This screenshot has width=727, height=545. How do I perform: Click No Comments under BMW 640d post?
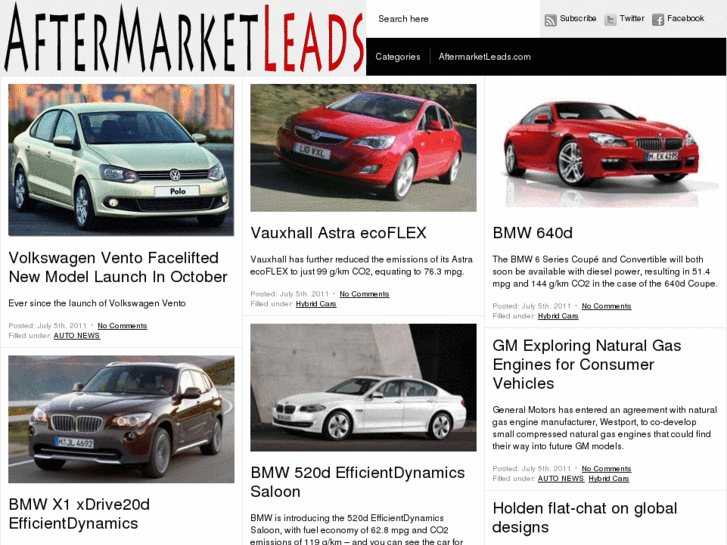606,306
